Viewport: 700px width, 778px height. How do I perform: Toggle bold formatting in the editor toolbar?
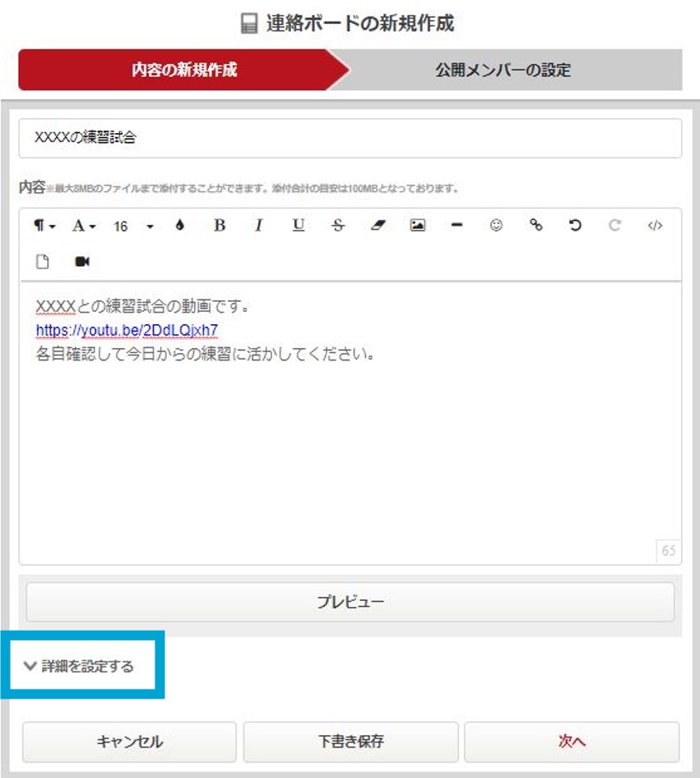(219, 226)
